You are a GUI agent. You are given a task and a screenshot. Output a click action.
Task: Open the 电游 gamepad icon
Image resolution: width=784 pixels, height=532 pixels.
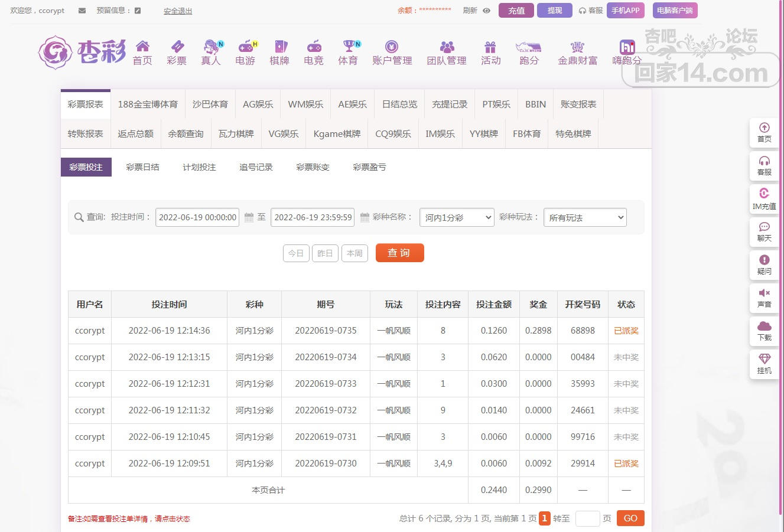pos(245,47)
